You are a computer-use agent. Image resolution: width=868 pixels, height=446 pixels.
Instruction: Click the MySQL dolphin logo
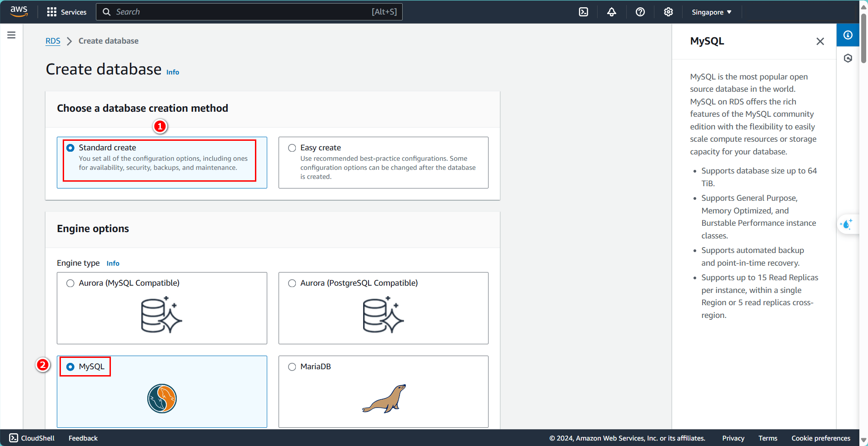[x=162, y=398]
